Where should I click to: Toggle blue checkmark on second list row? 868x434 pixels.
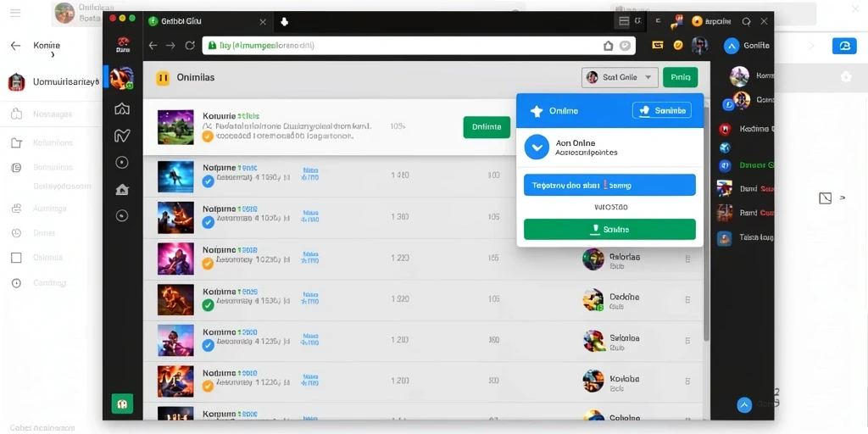[209, 181]
